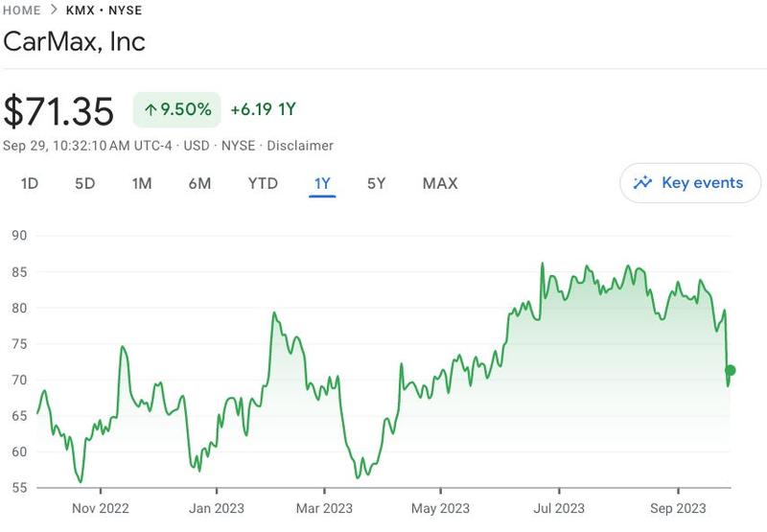Click the CarMax, Inc title

[75, 41]
